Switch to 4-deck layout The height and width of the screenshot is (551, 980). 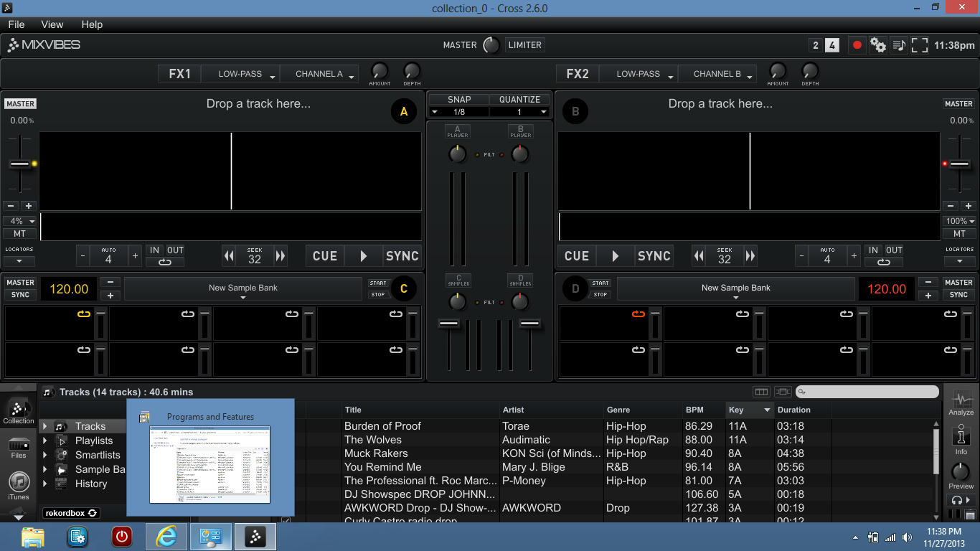[x=832, y=45]
